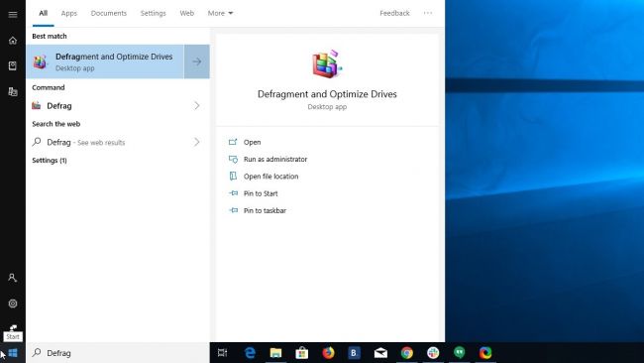Screen dimensions: 644x363
Task: Switch to the Documents tab
Action: (108, 13)
